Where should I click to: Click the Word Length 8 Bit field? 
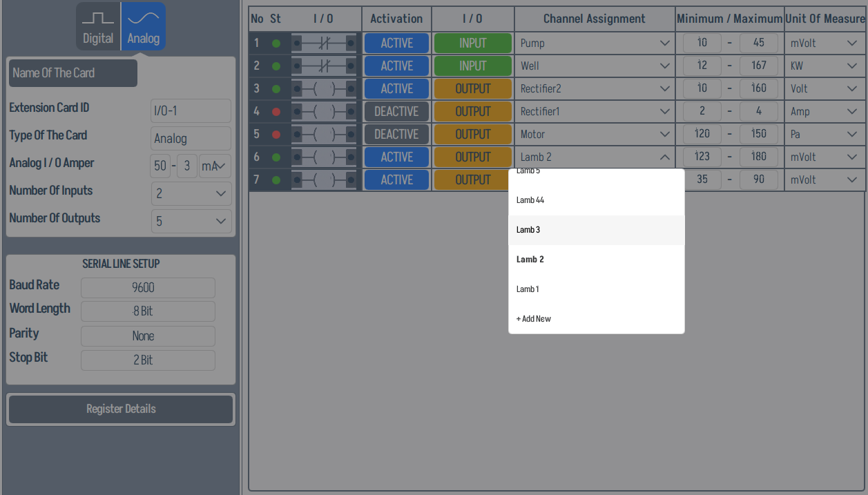(148, 311)
